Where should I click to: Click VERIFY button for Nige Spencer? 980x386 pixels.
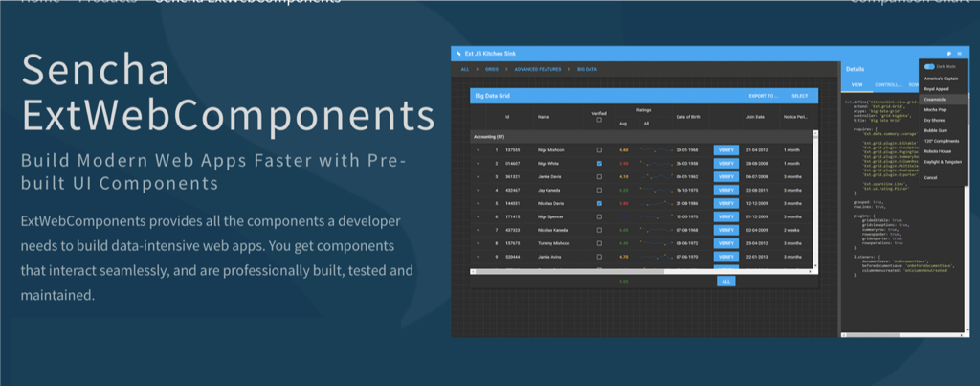[x=725, y=216]
